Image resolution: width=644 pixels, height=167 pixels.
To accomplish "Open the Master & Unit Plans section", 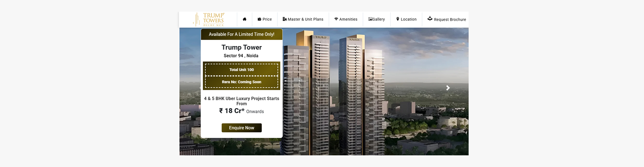I will (x=305, y=19).
